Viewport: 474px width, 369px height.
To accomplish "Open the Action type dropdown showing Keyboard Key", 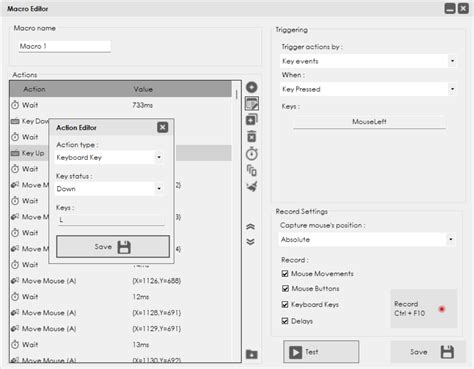I will coord(109,157).
